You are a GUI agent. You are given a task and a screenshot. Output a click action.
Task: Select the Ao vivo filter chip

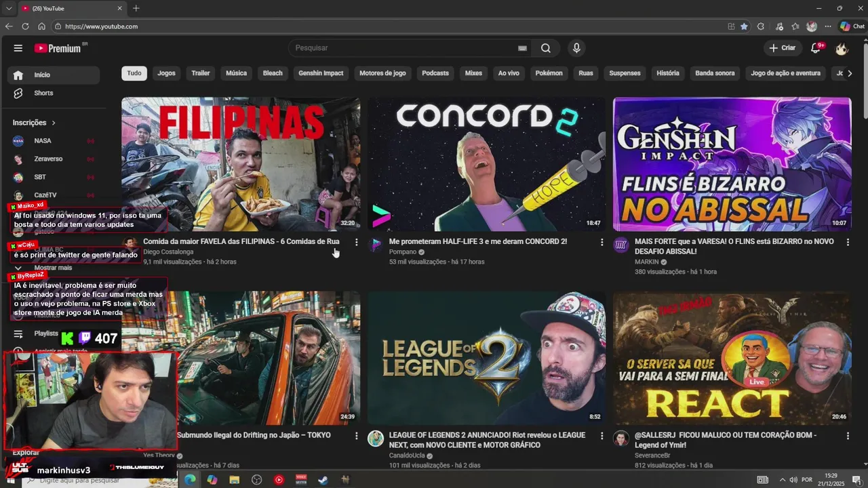coord(509,73)
